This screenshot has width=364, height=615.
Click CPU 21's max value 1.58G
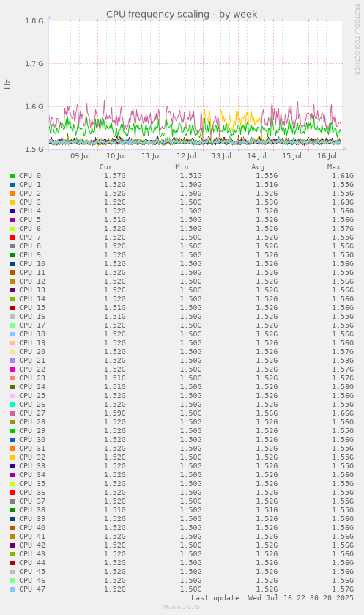tap(343, 361)
